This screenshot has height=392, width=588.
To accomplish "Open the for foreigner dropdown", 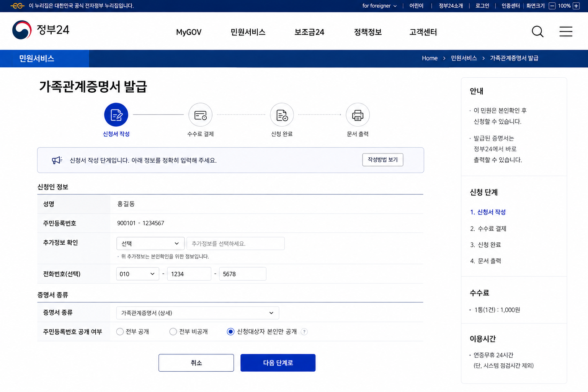I will [x=379, y=6].
